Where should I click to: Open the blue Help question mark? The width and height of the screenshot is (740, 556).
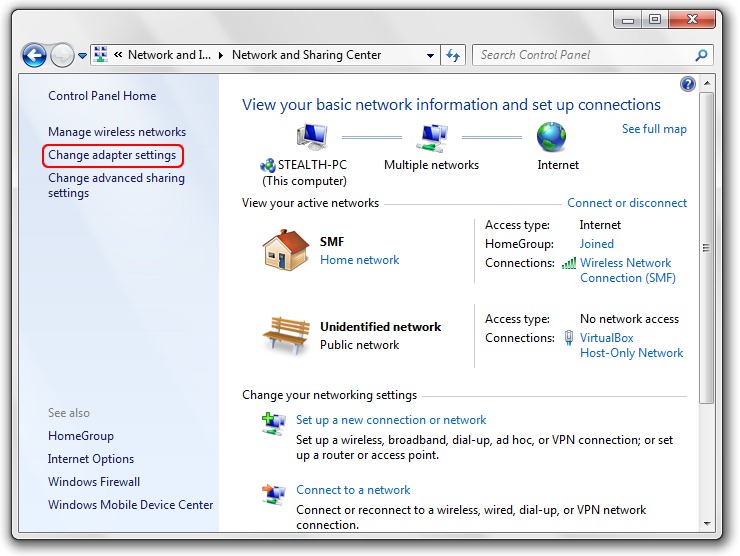(x=688, y=84)
